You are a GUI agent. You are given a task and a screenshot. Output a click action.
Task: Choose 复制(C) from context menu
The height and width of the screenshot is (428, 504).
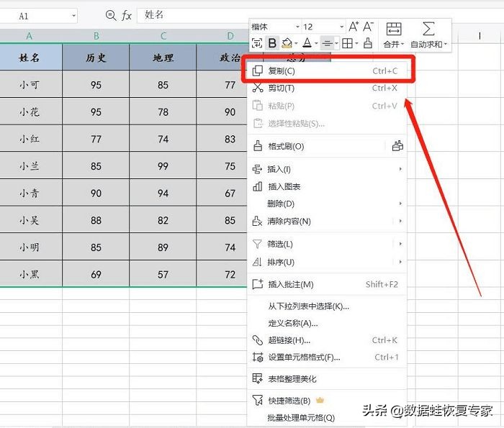click(x=327, y=70)
